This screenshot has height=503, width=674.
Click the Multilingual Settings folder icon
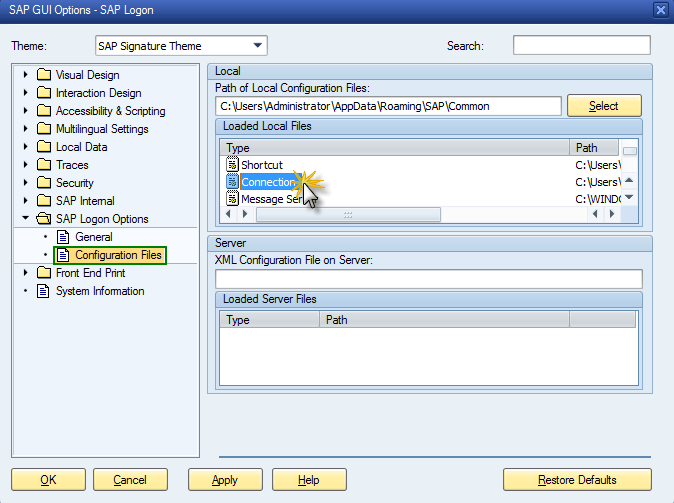[44, 129]
